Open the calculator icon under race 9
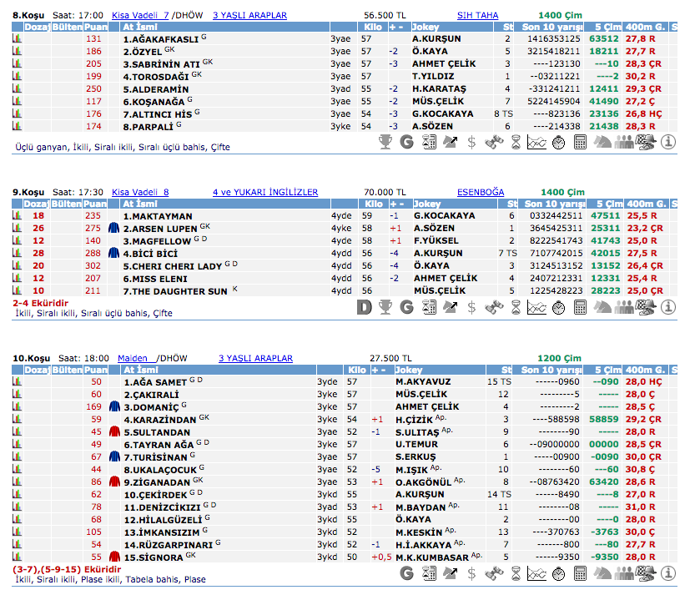Viewport: 700px width, 600px height. 581,307
